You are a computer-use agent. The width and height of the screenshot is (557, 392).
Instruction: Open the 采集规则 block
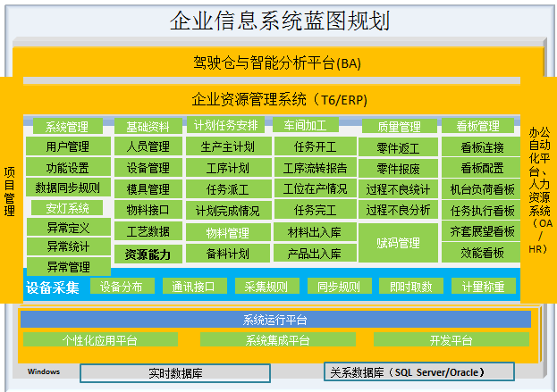pos(267,286)
